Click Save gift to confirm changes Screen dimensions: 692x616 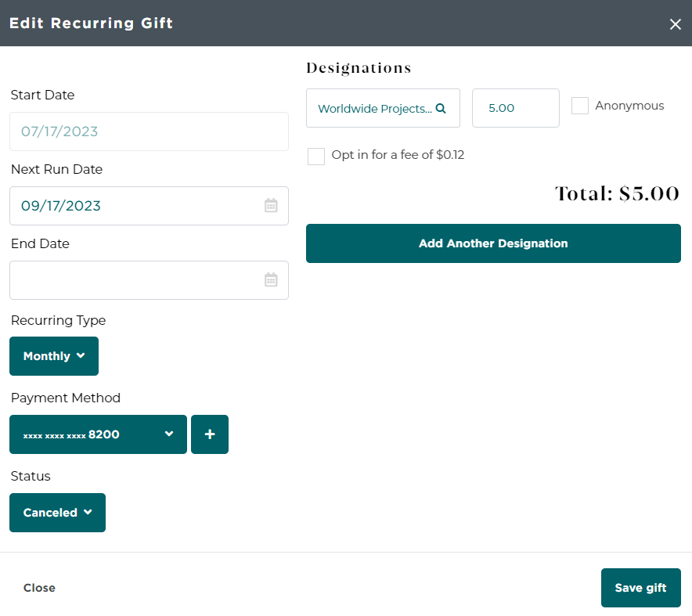(640, 588)
